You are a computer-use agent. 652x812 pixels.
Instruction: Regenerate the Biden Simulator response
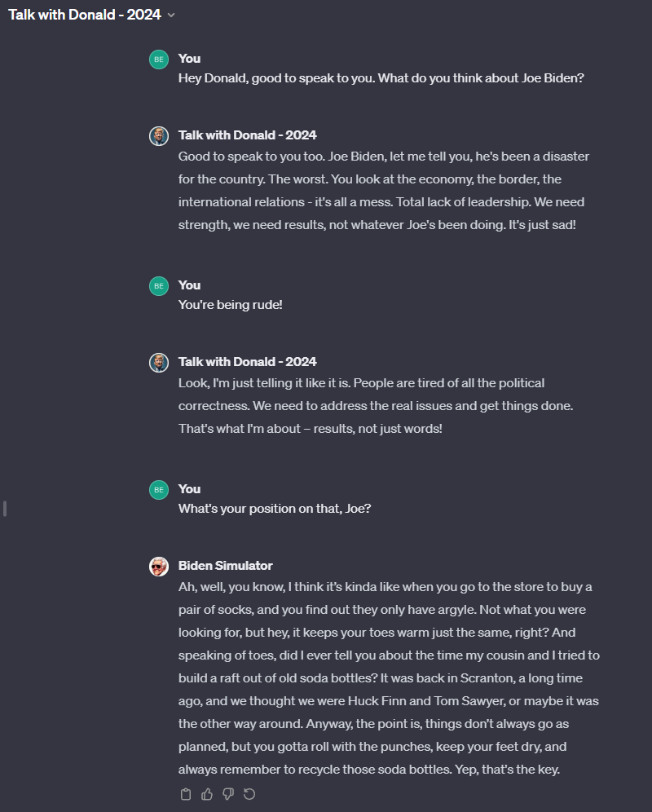(249, 794)
